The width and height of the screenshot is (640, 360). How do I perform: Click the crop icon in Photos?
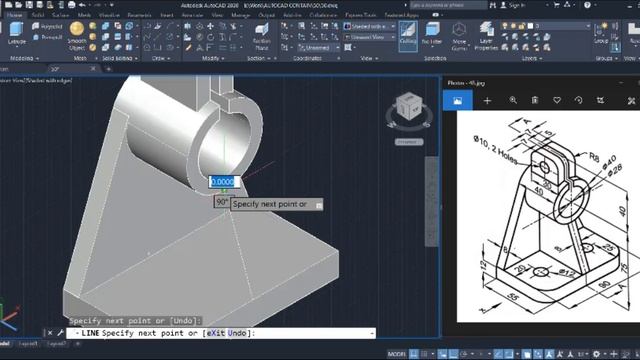pos(600,100)
